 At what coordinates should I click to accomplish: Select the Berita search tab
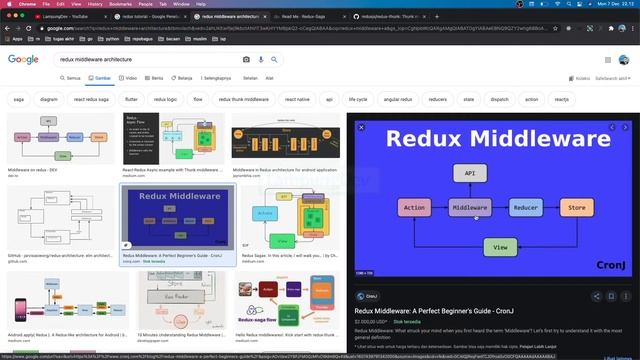[154, 78]
